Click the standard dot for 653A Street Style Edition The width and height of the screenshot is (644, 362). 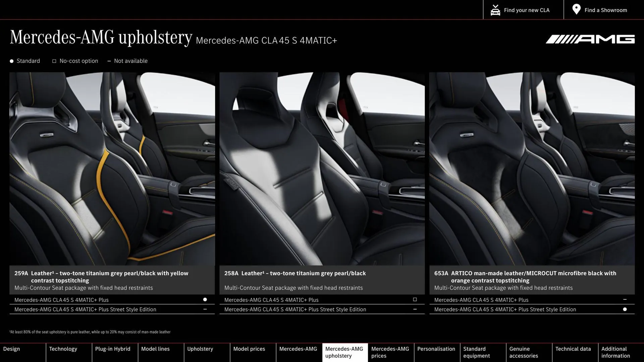pyautogui.click(x=625, y=309)
